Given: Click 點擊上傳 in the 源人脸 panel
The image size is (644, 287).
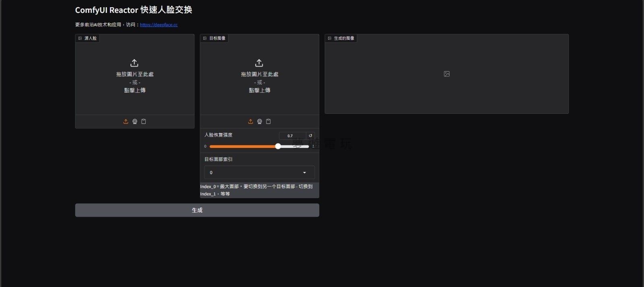Looking at the screenshot, I should (135, 90).
